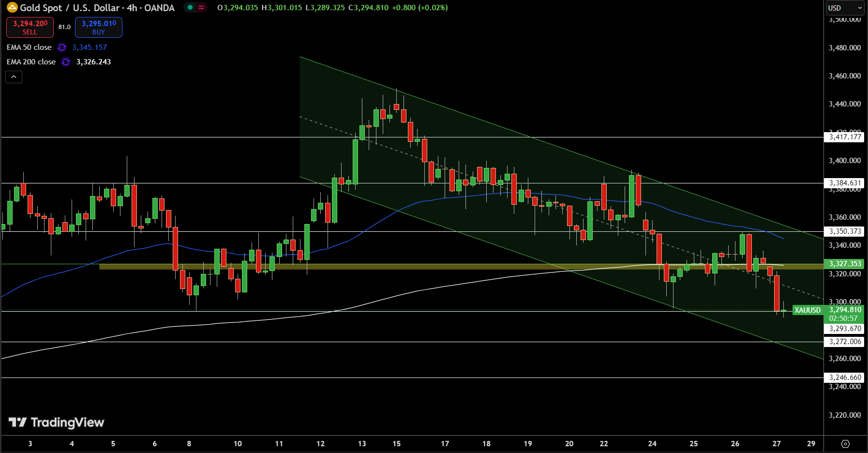868x453 pixels.
Task: Click the low price L3,289.325
Action: coord(325,8)
